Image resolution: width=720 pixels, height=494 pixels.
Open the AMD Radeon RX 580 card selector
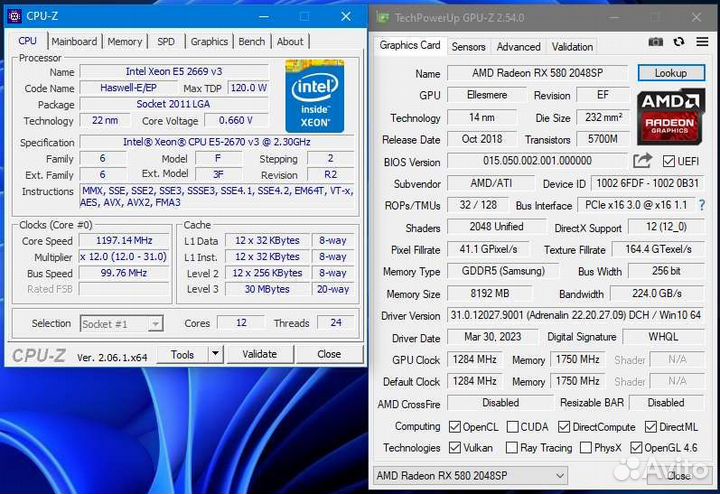click(x=470, y=476)
